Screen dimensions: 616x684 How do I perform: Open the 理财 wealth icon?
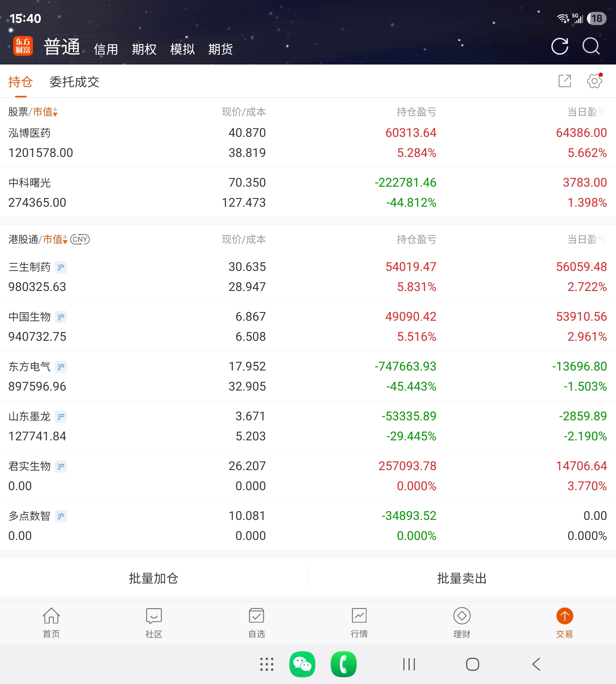[x=462, y=622]
